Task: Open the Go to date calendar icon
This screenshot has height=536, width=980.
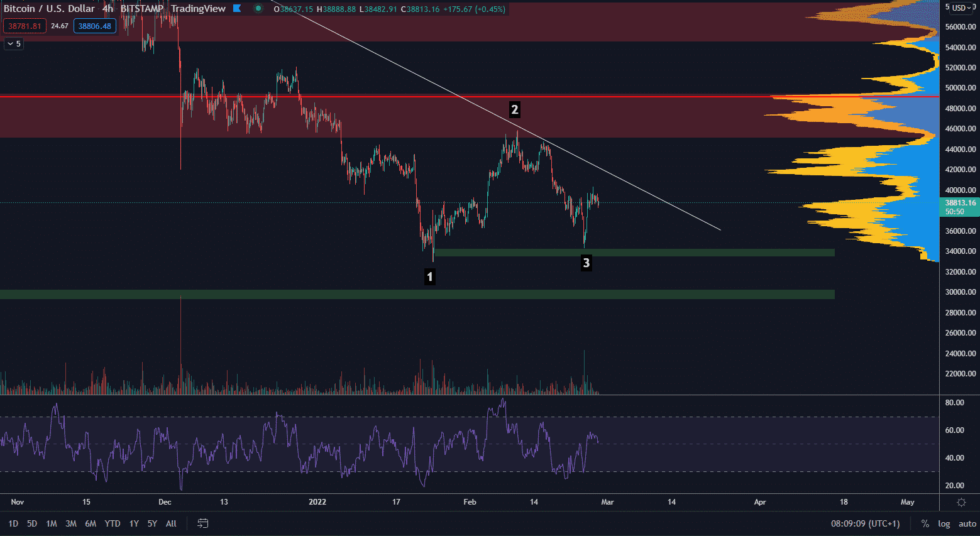Action: pyautogui.click(x=202, y=523)
